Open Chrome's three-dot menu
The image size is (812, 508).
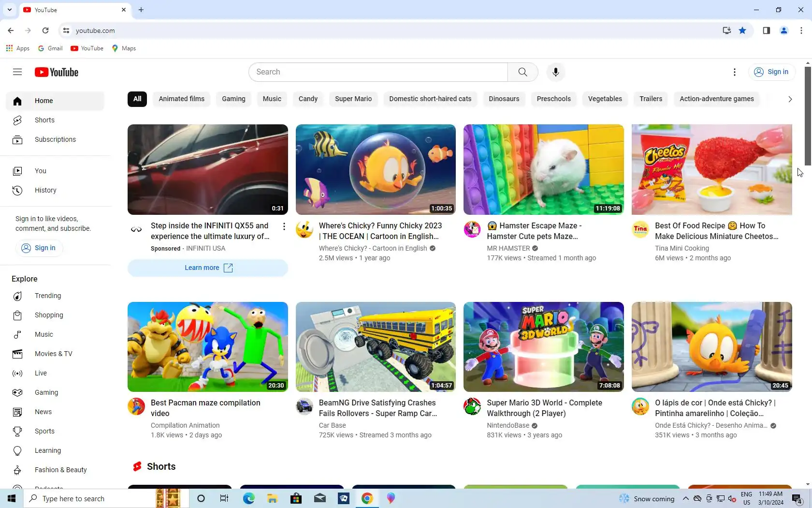click(801, 30)
